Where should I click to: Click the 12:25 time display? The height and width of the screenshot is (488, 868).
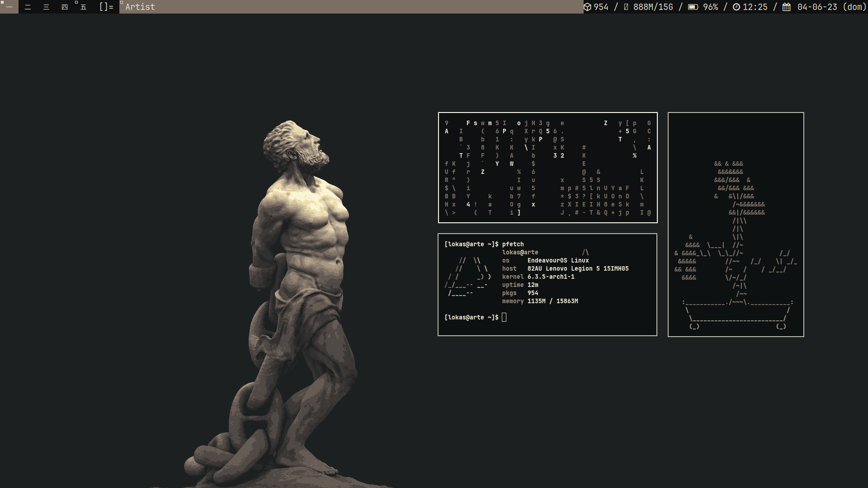point(755,7)
